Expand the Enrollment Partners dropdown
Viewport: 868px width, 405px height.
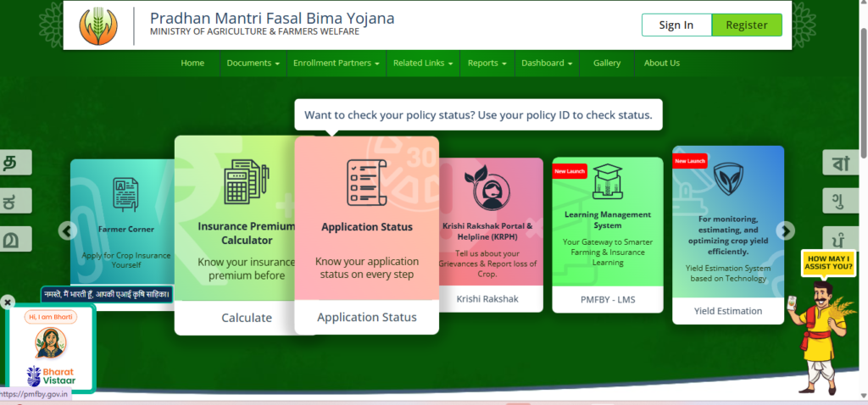336,63
